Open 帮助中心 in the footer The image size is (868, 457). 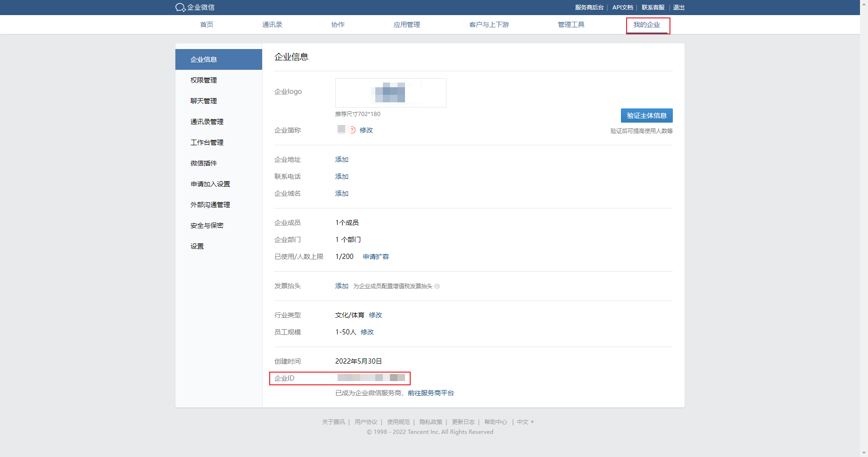pos(496,422)
